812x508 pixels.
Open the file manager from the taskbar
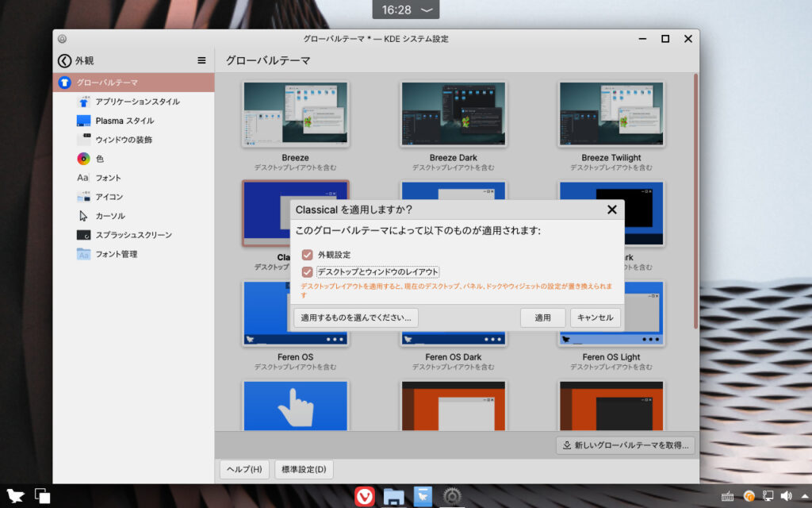pos(393,496)
